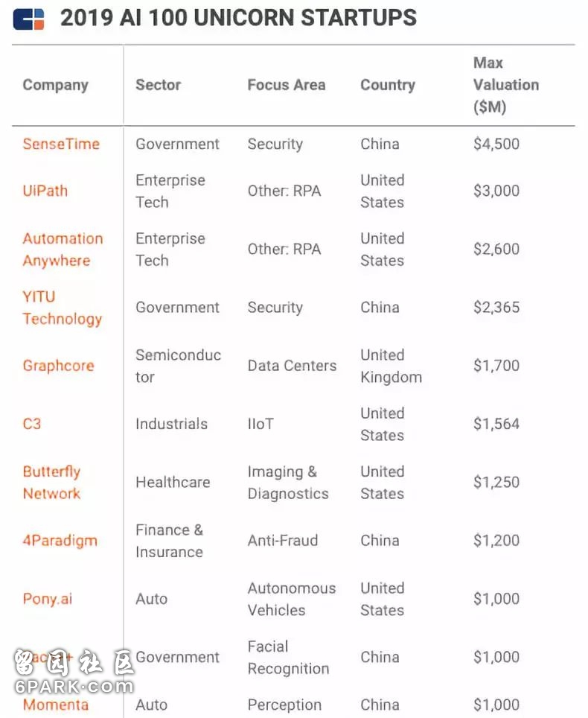Click the CB Insights logo icon
Viewport: 588px width, 718px height.
click(x=28, y=19)
